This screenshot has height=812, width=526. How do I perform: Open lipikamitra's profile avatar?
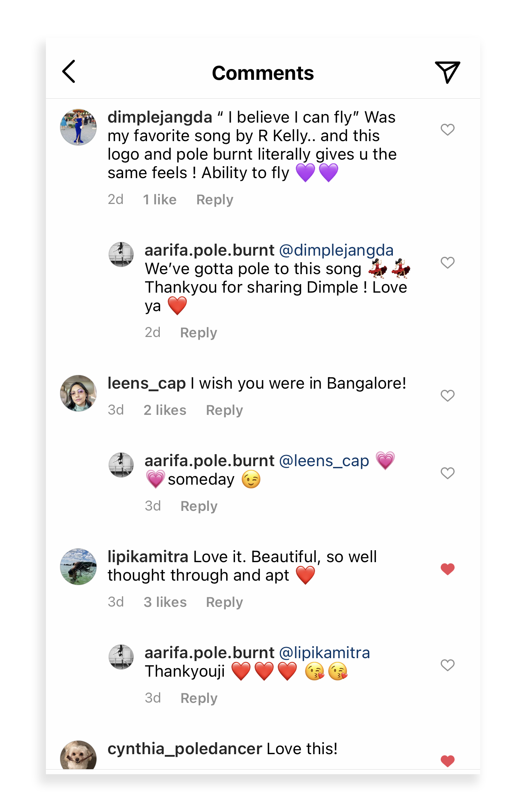click(78, 567)
